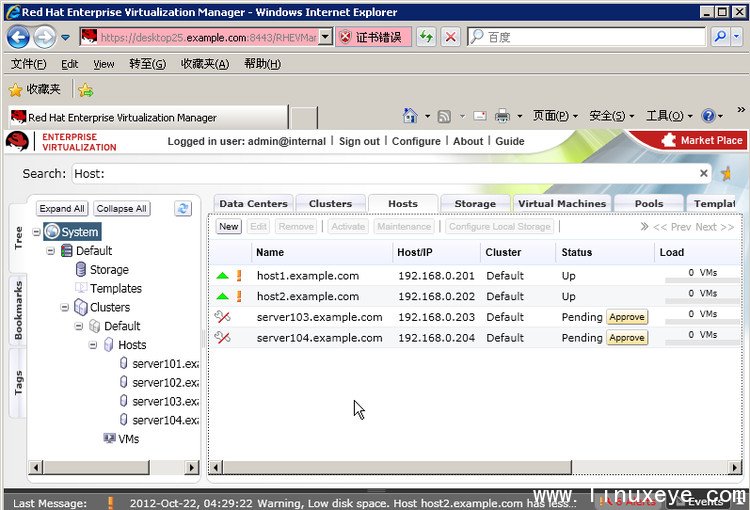Switch to the Storage tab

tap(475, 203)
